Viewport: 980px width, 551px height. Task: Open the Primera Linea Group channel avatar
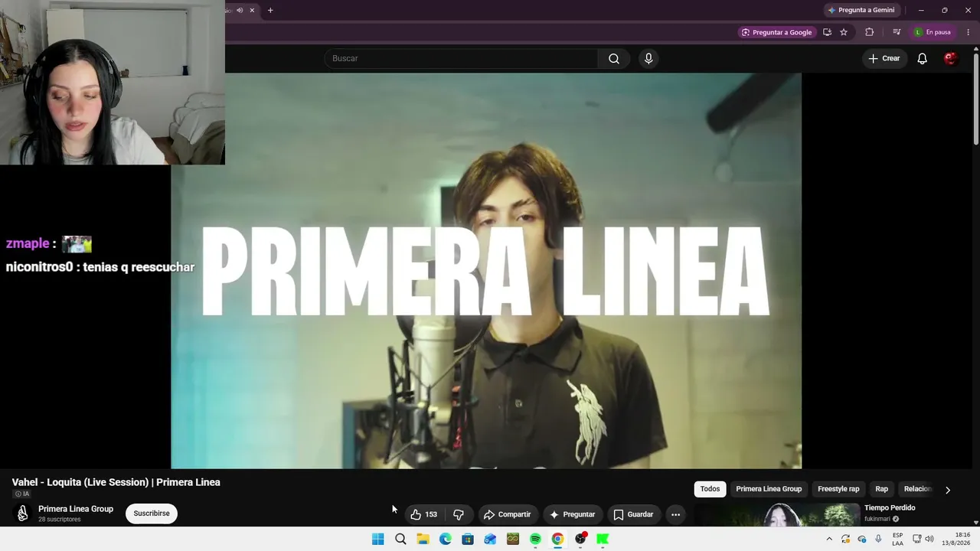(x=23, y=514)
